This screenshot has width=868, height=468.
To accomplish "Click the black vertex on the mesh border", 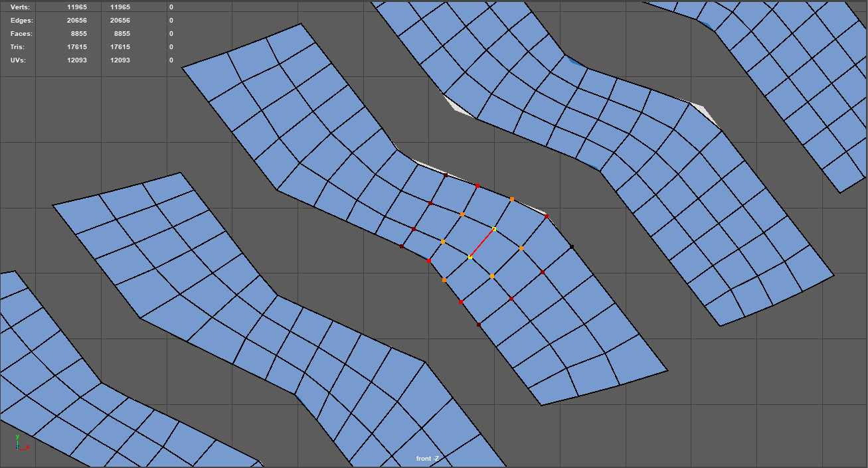I will click(x=572, y=247).
